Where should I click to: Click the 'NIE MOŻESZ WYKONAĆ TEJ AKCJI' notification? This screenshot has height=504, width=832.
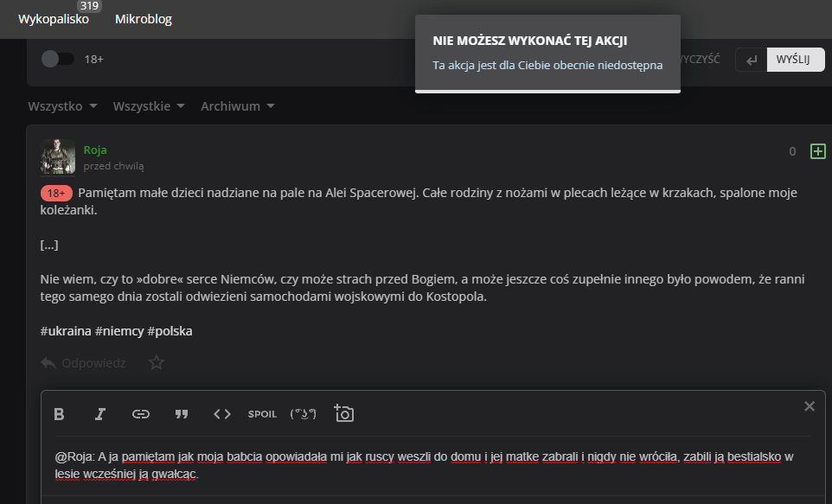click(547, 53)
